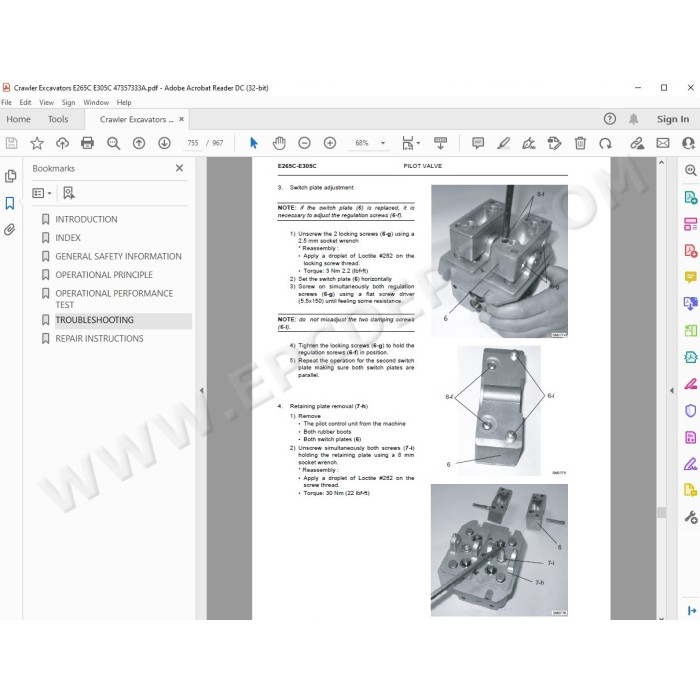
Task: Open the Edit PDF stamp tool in toolbar
Action: pos(554,143)
